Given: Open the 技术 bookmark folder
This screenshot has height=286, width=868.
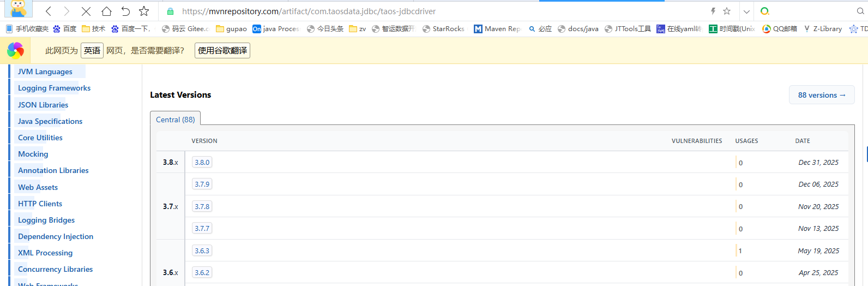Looking at the screenshot, I should pyautogui.click(x=93, y=29).
